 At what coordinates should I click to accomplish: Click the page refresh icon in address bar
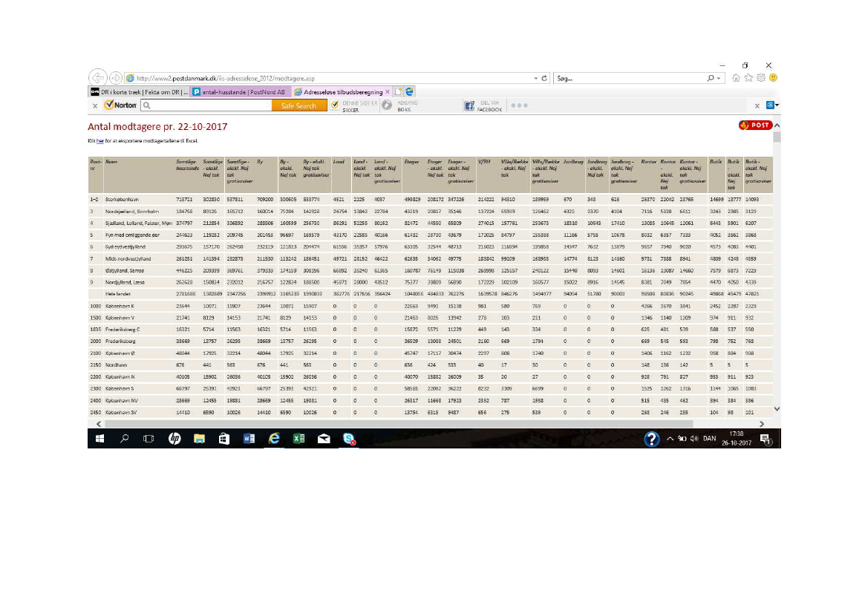[545, 78]
